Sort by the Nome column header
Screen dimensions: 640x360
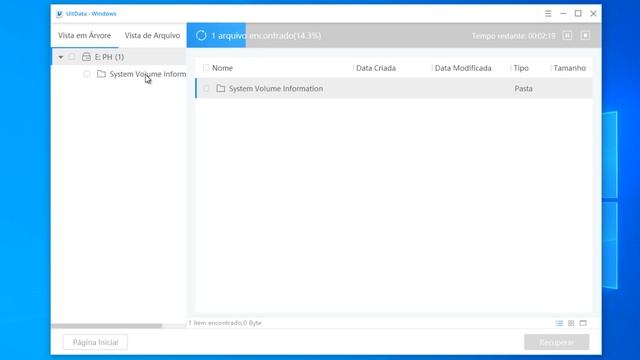[x=222, y=68]
